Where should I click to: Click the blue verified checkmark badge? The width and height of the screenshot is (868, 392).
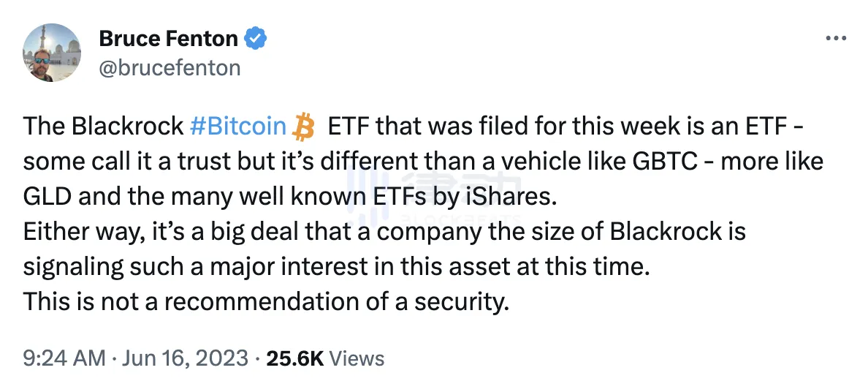pyautogui.click(x=255, y=39)
